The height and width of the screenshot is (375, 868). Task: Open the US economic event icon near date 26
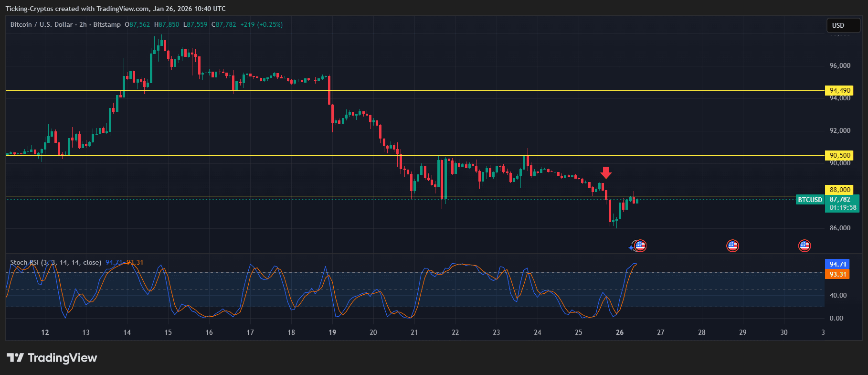640,246
